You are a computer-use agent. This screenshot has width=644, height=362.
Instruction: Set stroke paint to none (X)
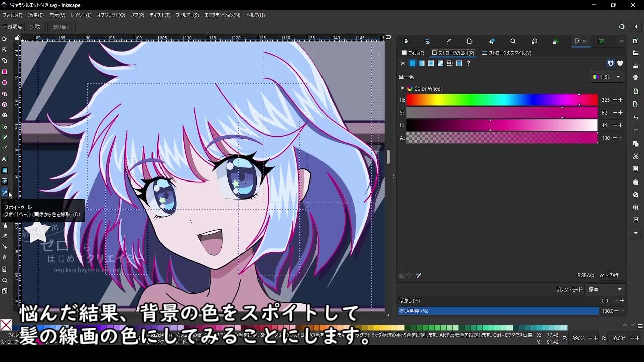403,63
